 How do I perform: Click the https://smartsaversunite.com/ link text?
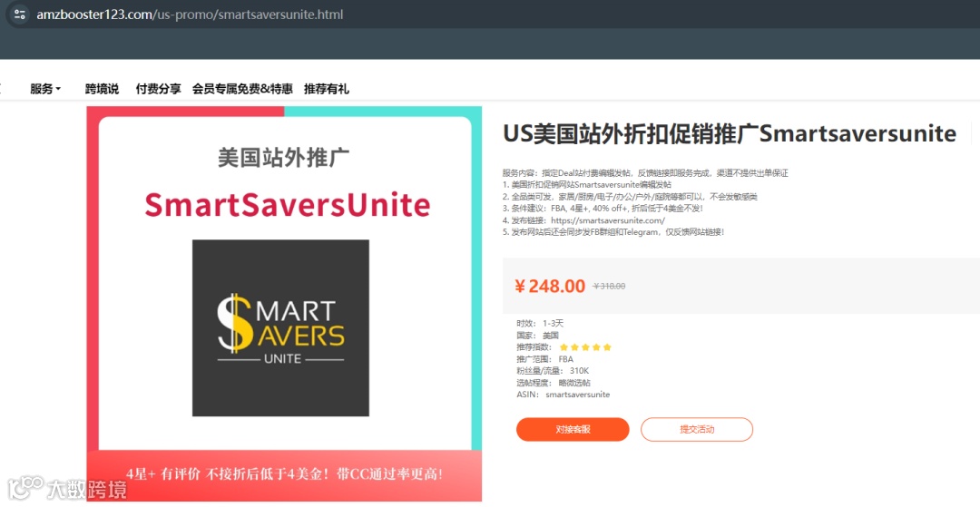pyautogui.click(x=608, y=220)
